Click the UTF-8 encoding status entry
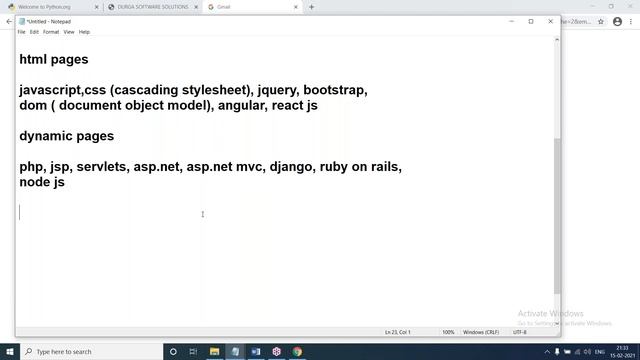This screenshot has width=640, height=360. [x=520, y=332]
